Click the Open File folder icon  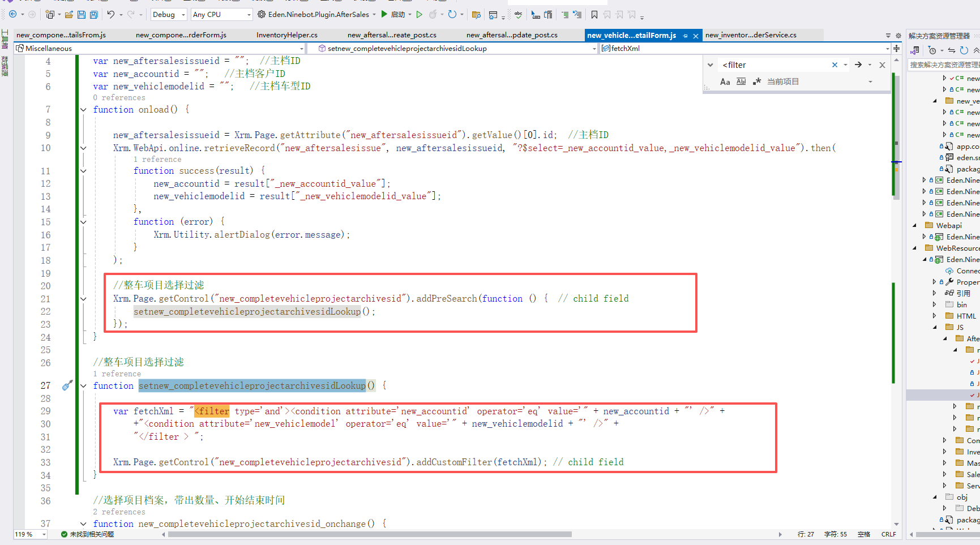coord(69,14)
